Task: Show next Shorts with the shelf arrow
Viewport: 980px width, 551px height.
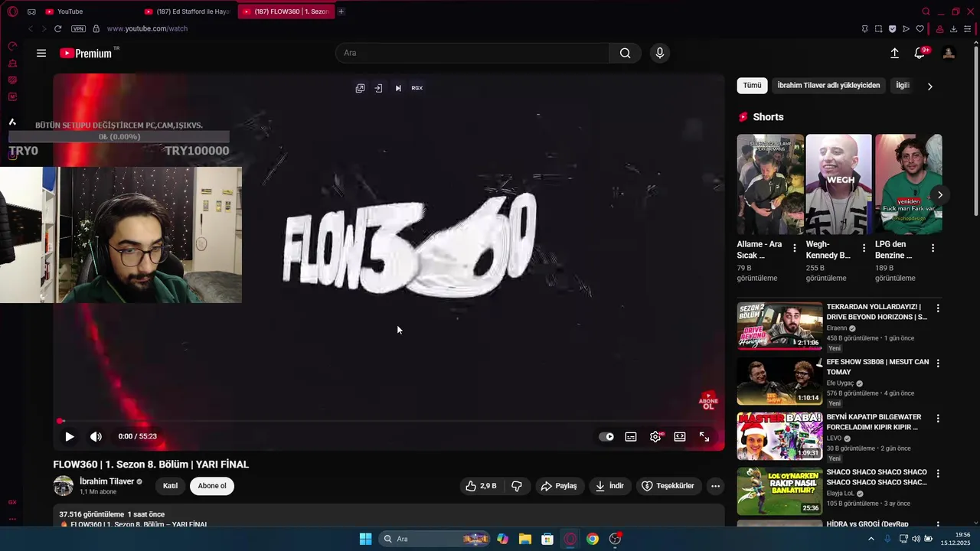Action: tap(940, 195)
